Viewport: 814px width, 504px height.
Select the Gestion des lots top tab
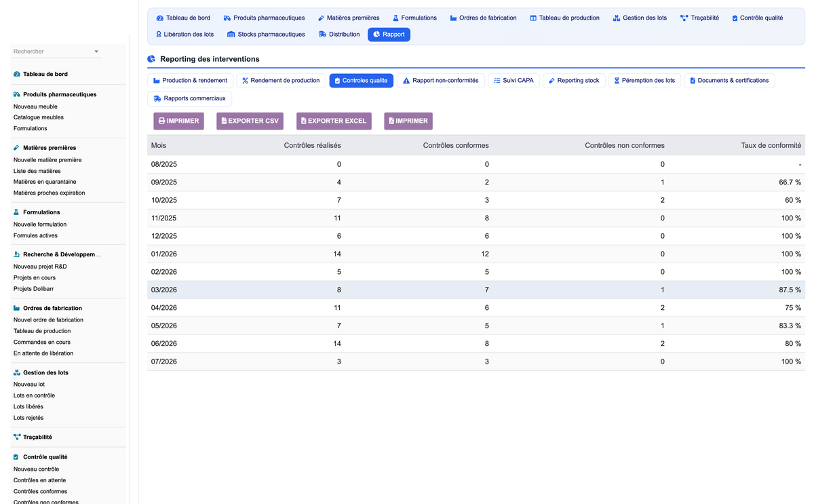[640, 18]
